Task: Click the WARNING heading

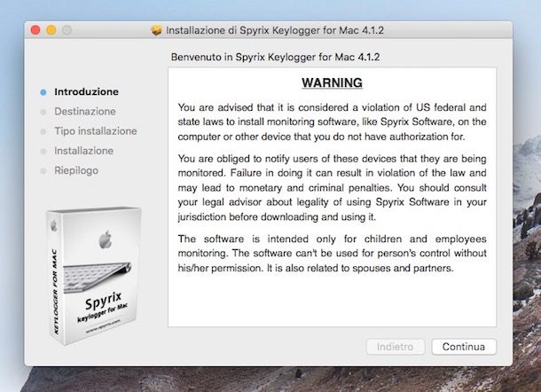Action: tap(332, 82)
